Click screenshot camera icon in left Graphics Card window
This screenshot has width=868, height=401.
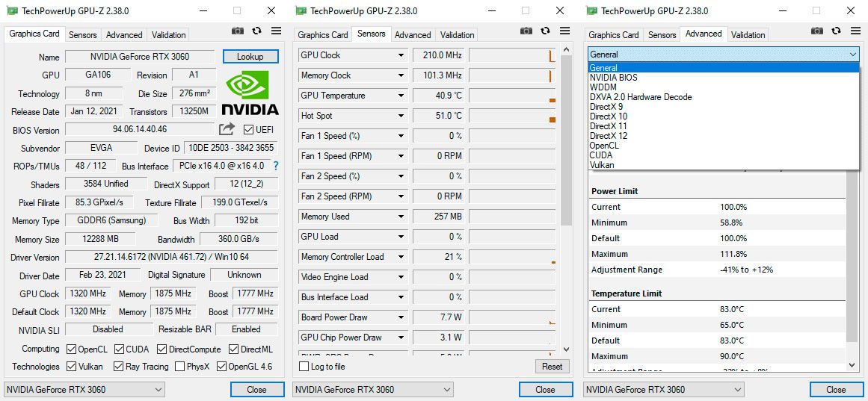[238, 31]
